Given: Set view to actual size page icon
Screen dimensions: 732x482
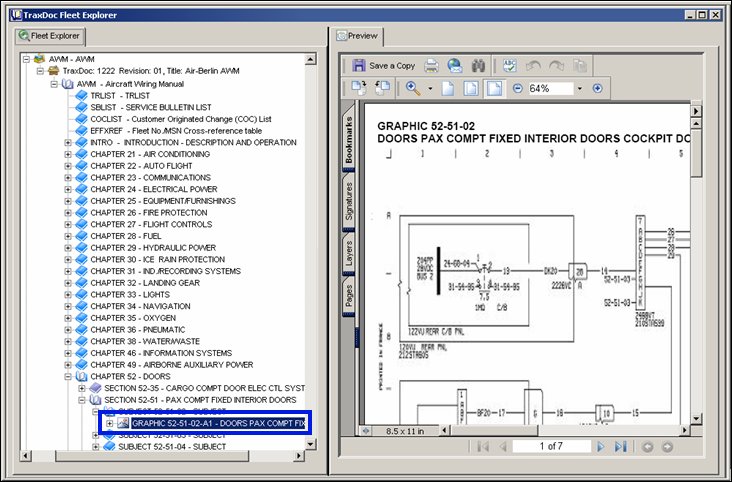Looking at the screenshot, I should click(448, 88).
